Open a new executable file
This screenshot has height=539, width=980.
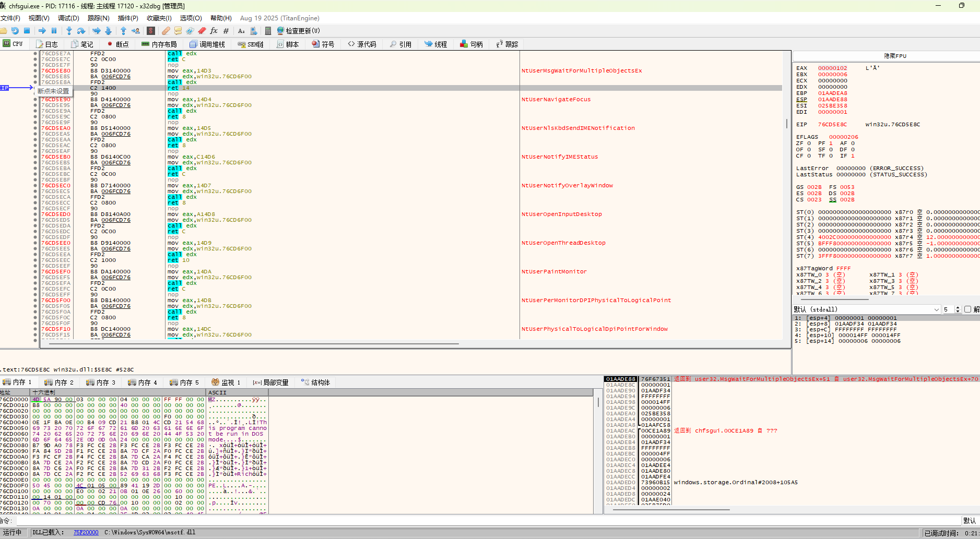(x=4, y=30)
